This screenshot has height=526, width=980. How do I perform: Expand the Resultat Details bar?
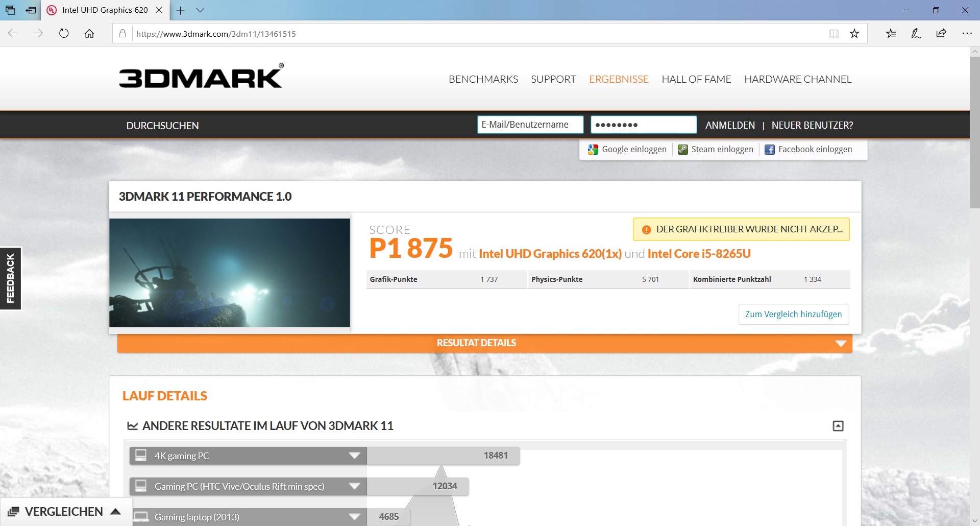[485, 343]
